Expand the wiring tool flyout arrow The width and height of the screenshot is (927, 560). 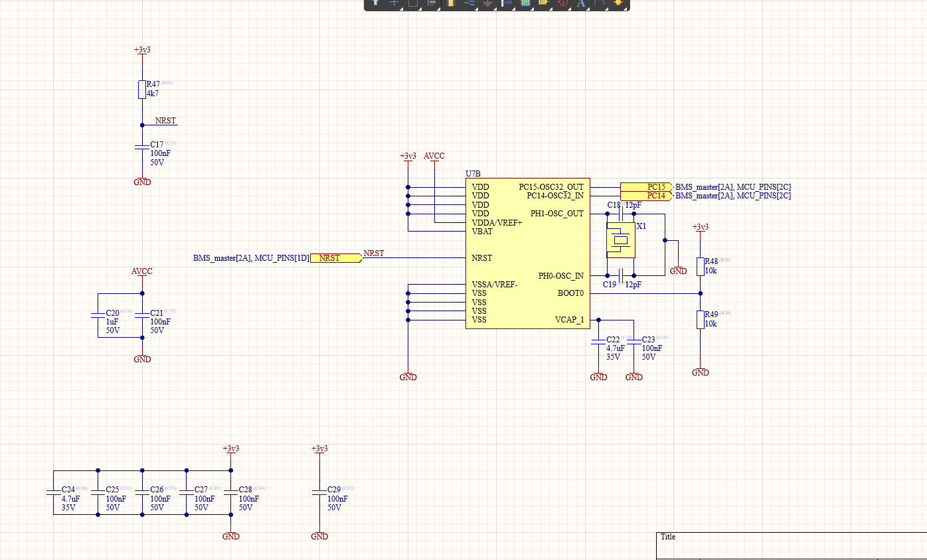tap(475, 9)
